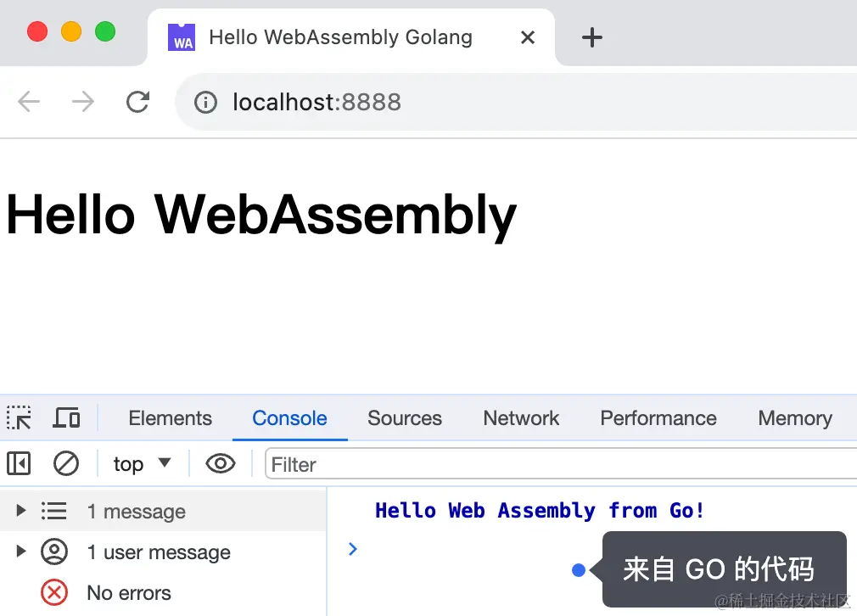Expand the 1 user message group
This screenshot has height=616, width=857.
[19, 552]
